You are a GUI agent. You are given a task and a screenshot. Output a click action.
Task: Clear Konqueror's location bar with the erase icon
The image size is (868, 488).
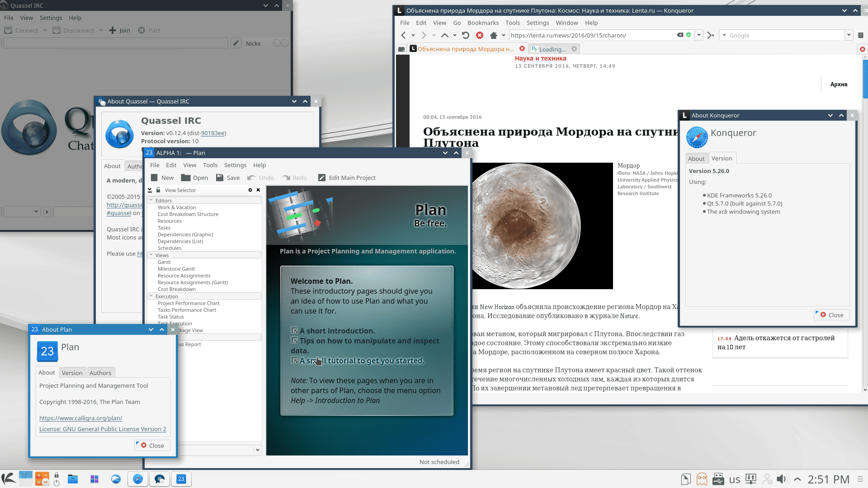[x=680, y=35]
